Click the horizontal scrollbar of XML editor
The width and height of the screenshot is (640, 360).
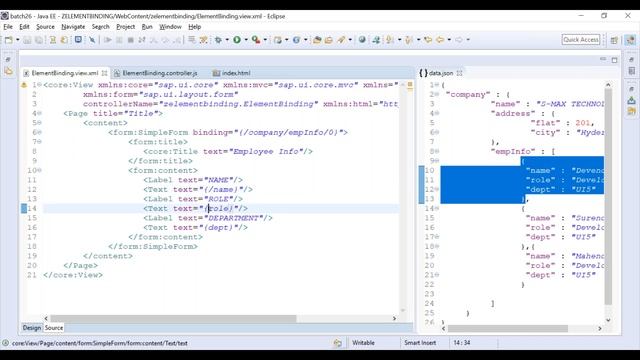click(173, 318)
